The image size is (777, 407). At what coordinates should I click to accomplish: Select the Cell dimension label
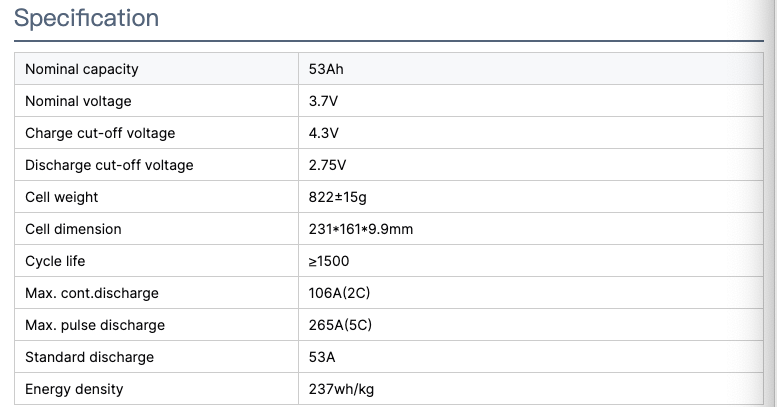73,229
